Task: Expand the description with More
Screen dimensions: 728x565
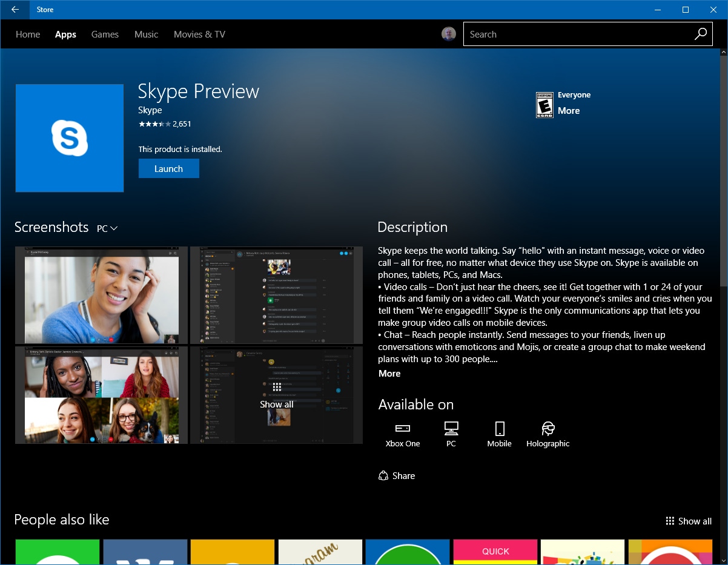Action: click(x=389, y=373)
